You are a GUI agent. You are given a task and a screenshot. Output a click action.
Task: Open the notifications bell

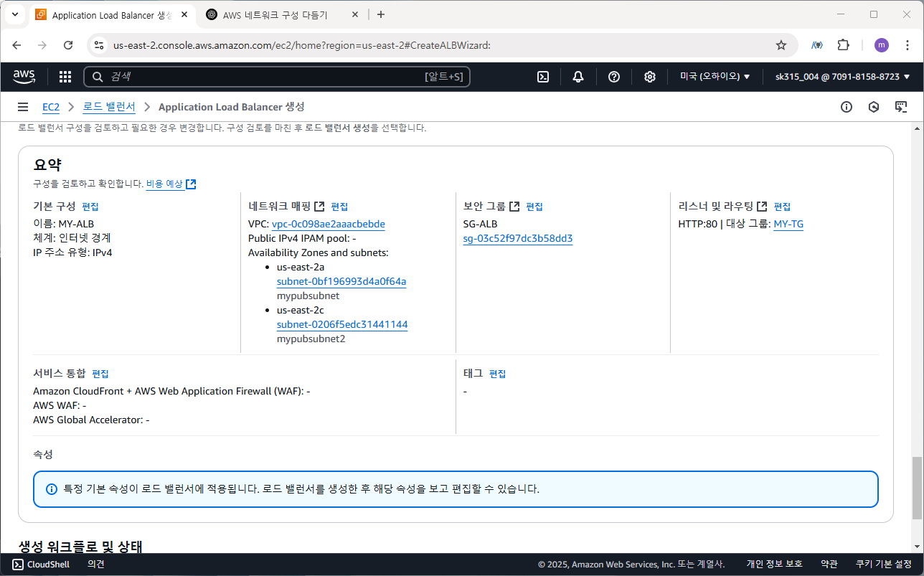(x=578, y=77)
